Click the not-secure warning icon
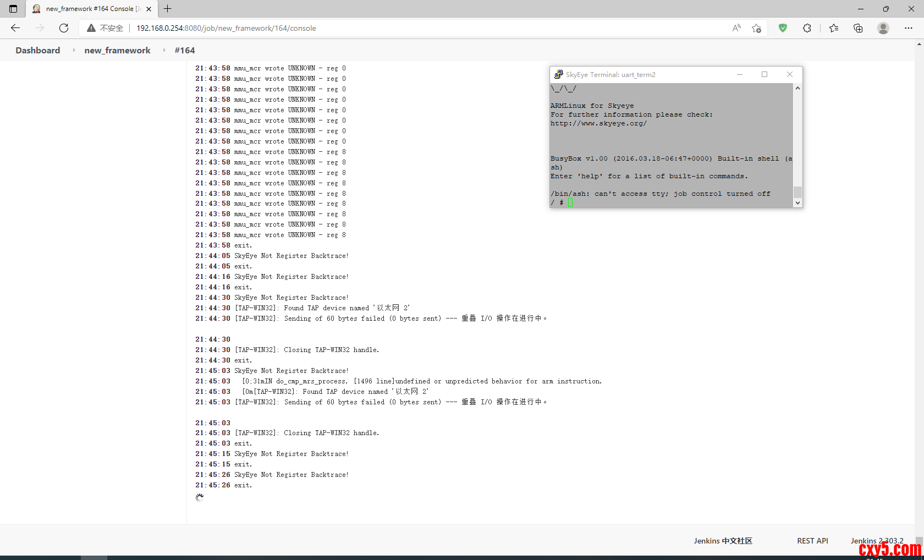 coord(91,28)
